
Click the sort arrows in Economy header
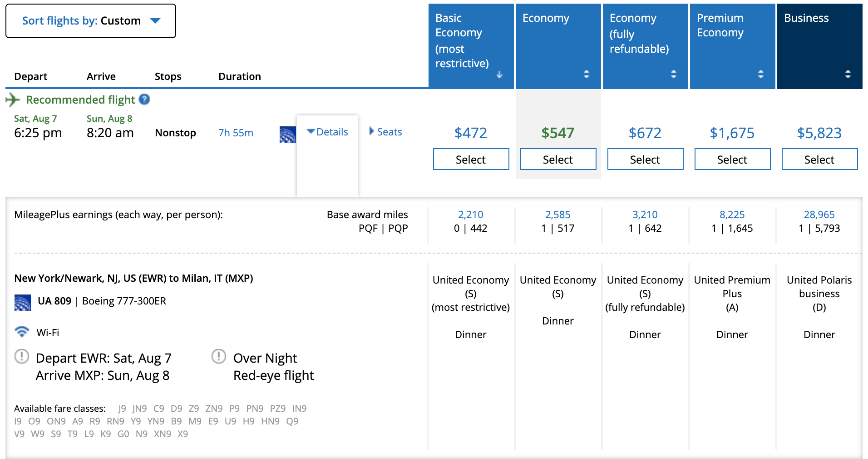(x=587, y=74)
